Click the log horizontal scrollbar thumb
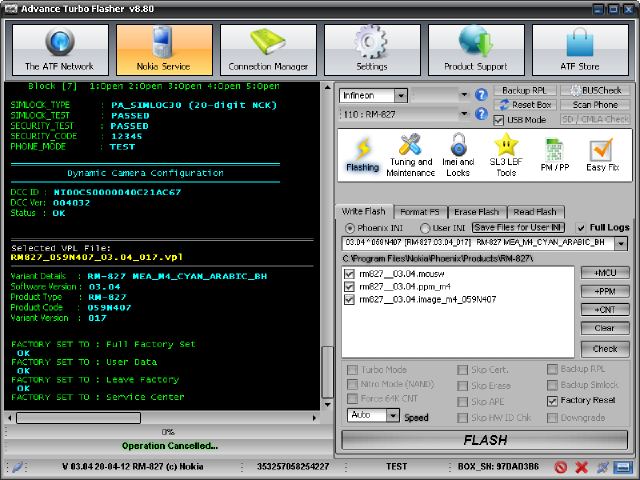The image size is (640, 480). click(x=78, y=418)
